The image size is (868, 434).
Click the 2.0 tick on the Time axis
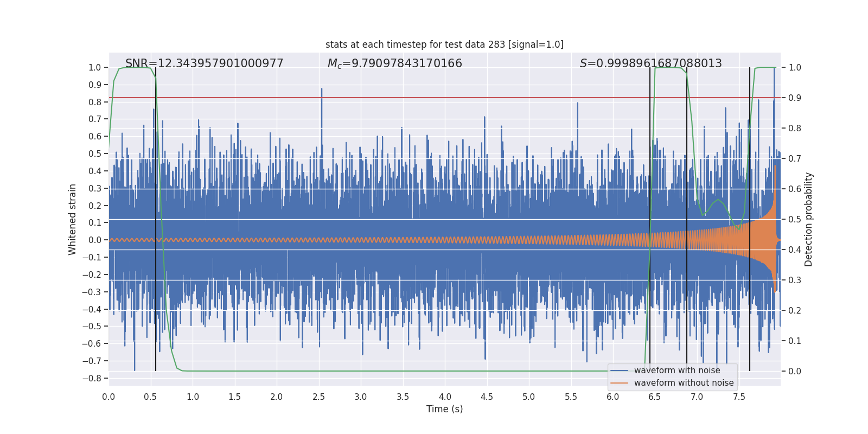tap(277, 397)
